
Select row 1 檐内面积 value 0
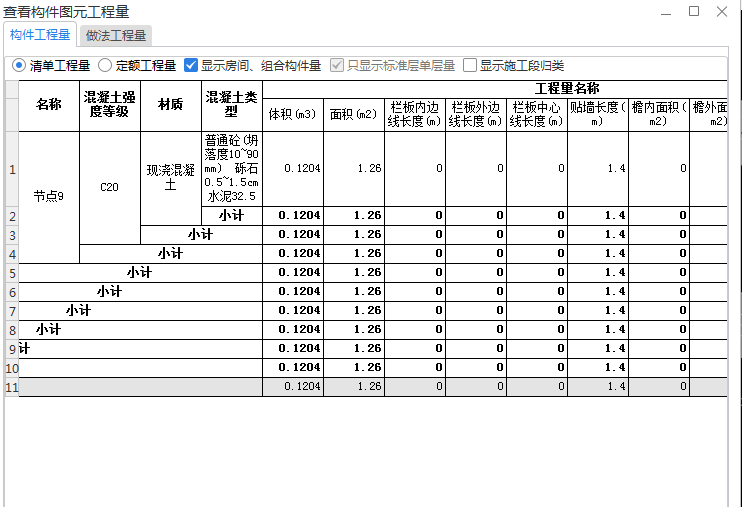click(x=659, y=169)
